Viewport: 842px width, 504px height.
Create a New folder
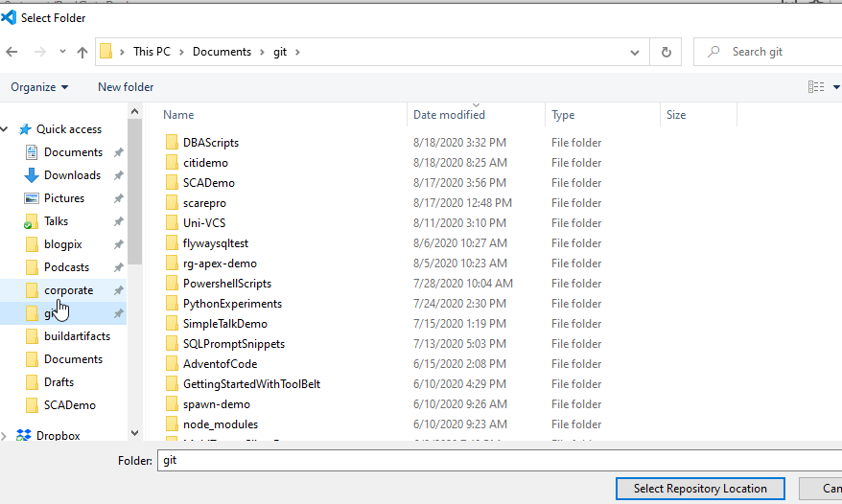126,87
